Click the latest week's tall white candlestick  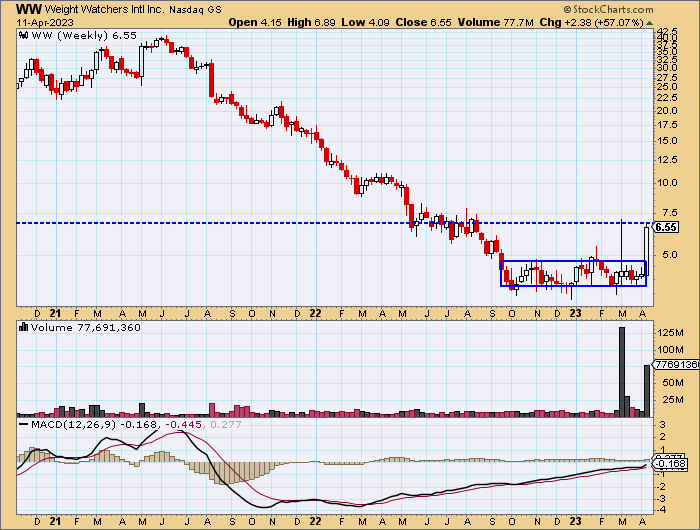coord(646,250)
